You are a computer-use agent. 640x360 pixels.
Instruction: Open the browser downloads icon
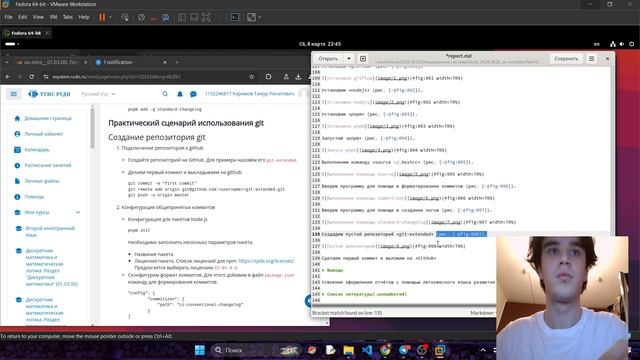[298, 77]
